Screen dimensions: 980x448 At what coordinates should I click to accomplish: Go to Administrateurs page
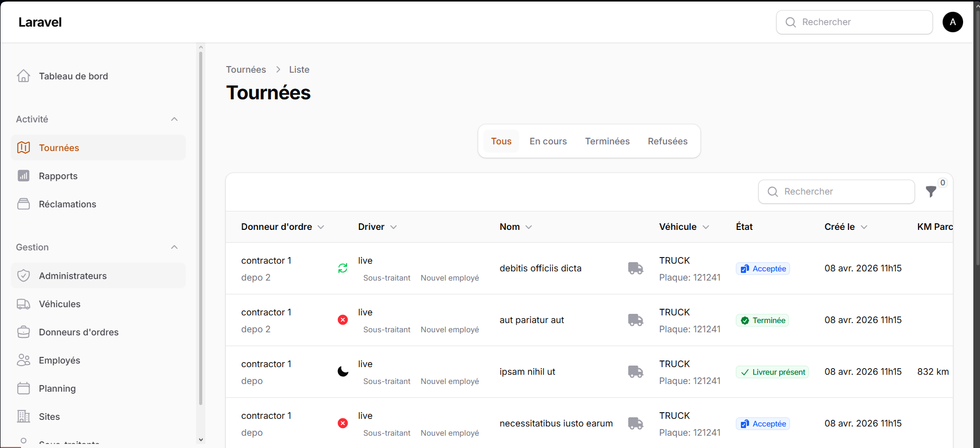click(x=98, y=275)
